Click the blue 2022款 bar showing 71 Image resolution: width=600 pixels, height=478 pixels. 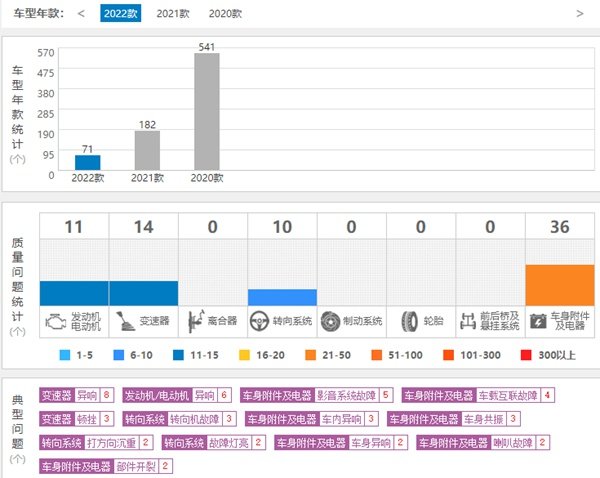[87, 162]
